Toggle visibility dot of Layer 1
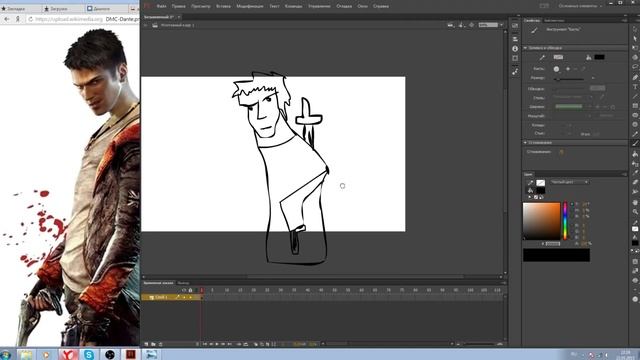This screenshot has height=360, width=640. pos(184,298)
